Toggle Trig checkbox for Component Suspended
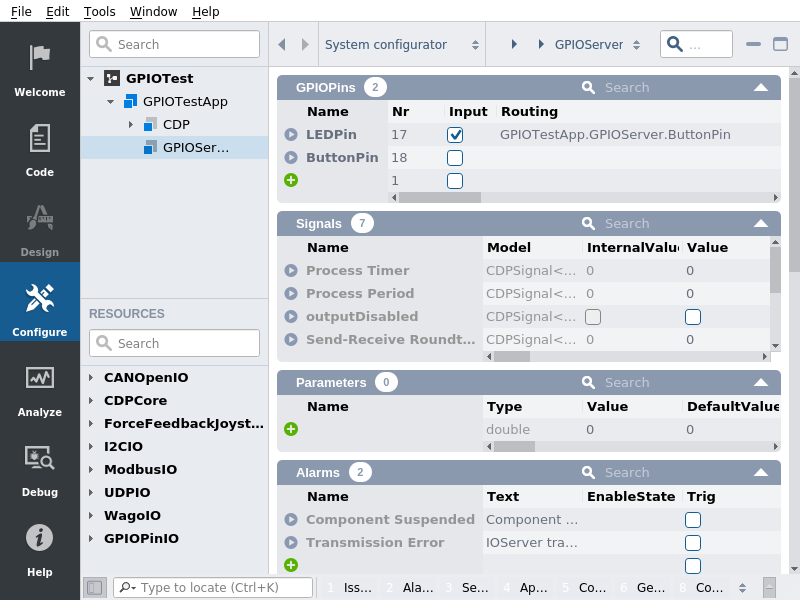The image size is (800, 600). (693, 520)
